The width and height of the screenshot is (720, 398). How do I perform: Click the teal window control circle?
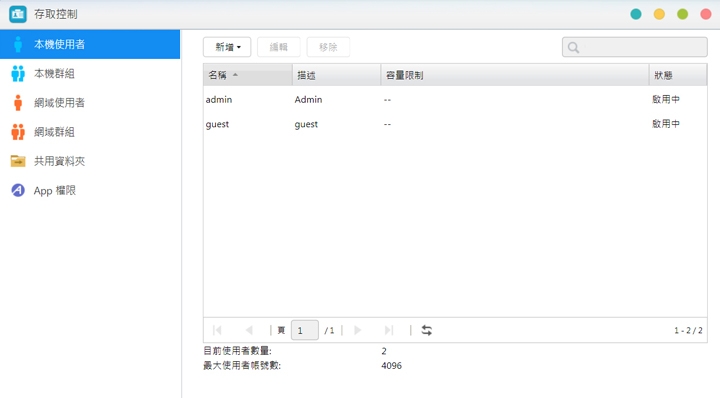point(636,14)
